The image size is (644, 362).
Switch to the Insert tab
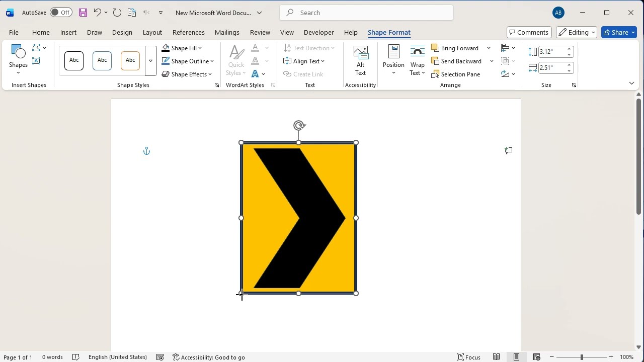click(68, 32)
